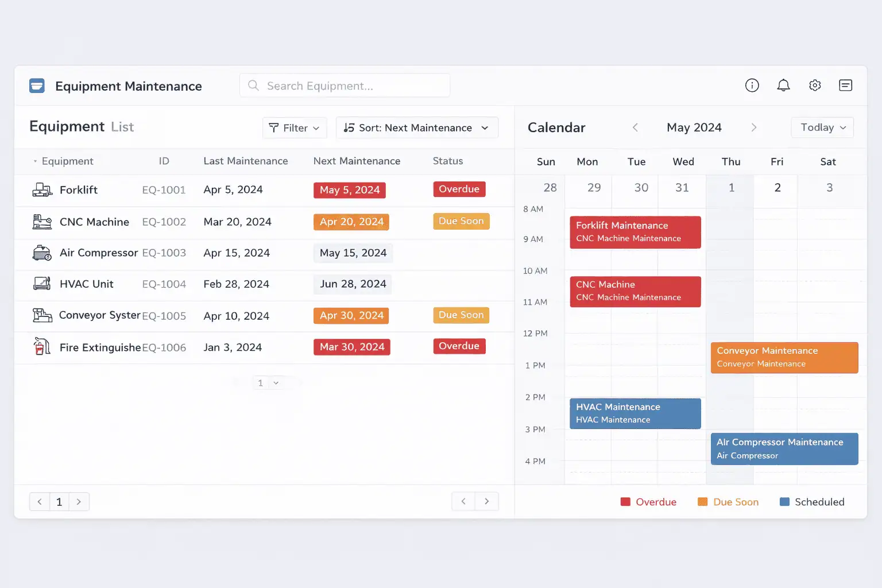The image size is (882, 588).
Task: Open the settings gear icon
Action: click(815, 85)
